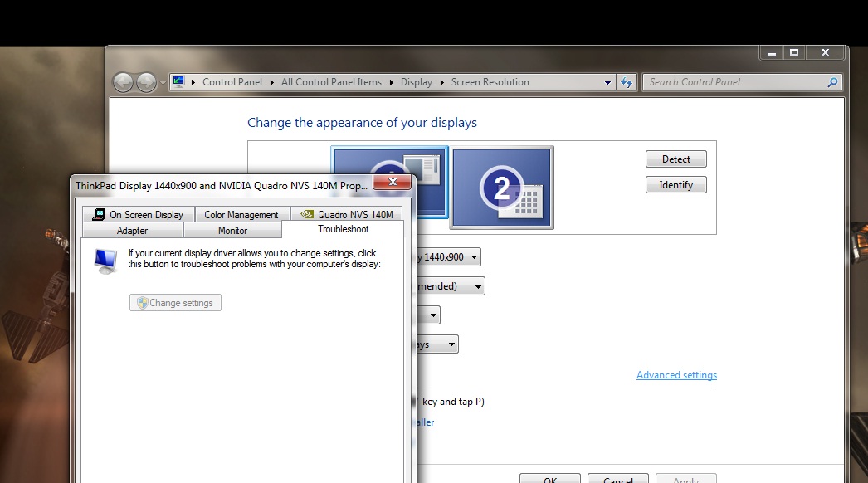Click Screen Resolution breadcrumb
Screen dimensions: 868x483
coord(490,82)
